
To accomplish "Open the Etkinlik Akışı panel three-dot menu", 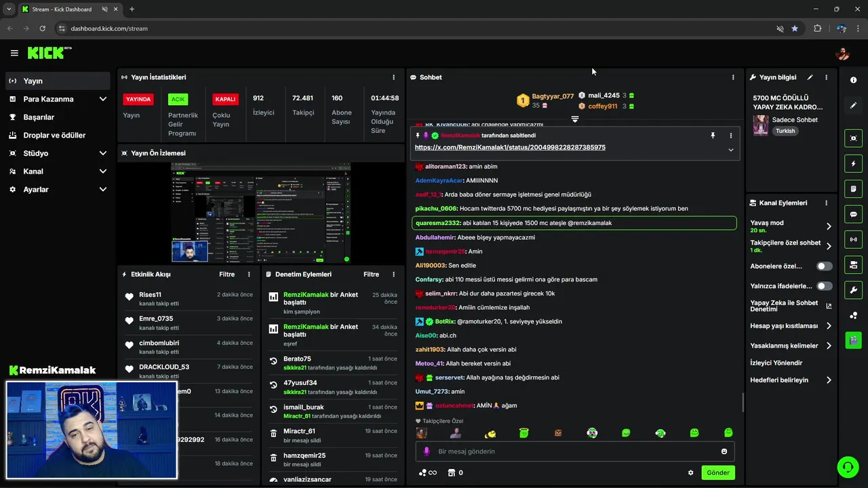I will pyautogui.click(x=249, y=274).
